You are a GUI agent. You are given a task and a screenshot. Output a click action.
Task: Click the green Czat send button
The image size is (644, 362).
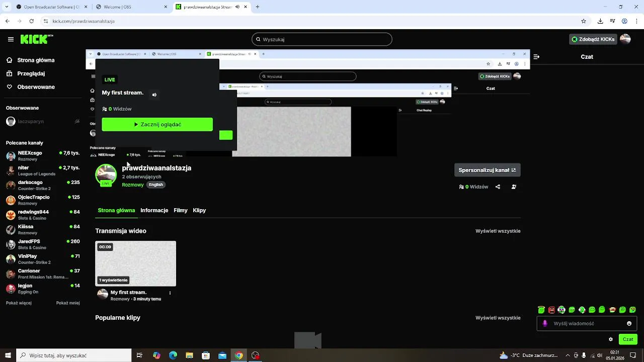click(628, 339)
